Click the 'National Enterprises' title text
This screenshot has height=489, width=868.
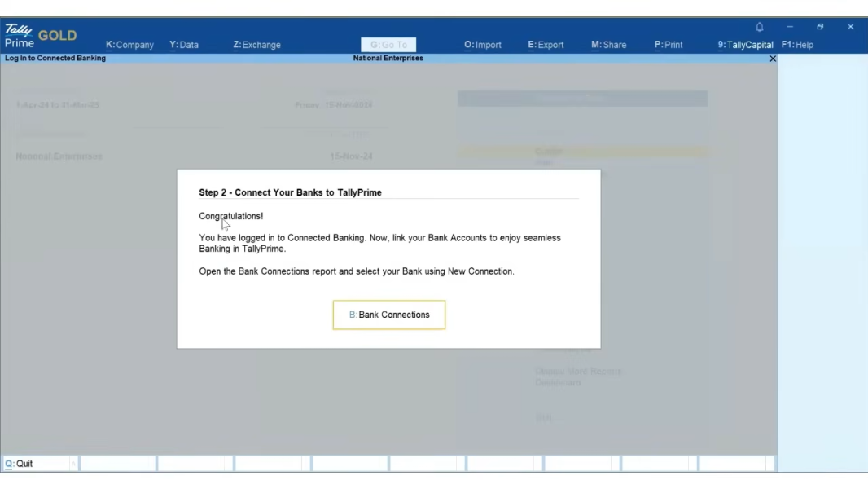[388, 58]
